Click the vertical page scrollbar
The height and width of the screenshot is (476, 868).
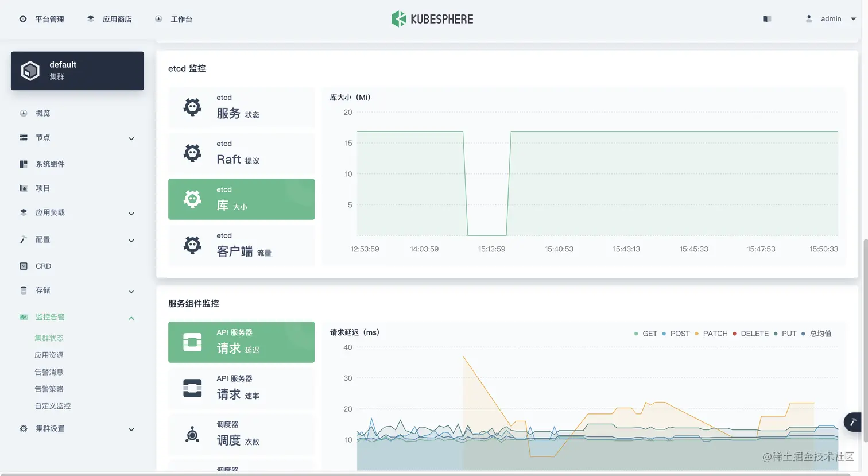[865, 341]
